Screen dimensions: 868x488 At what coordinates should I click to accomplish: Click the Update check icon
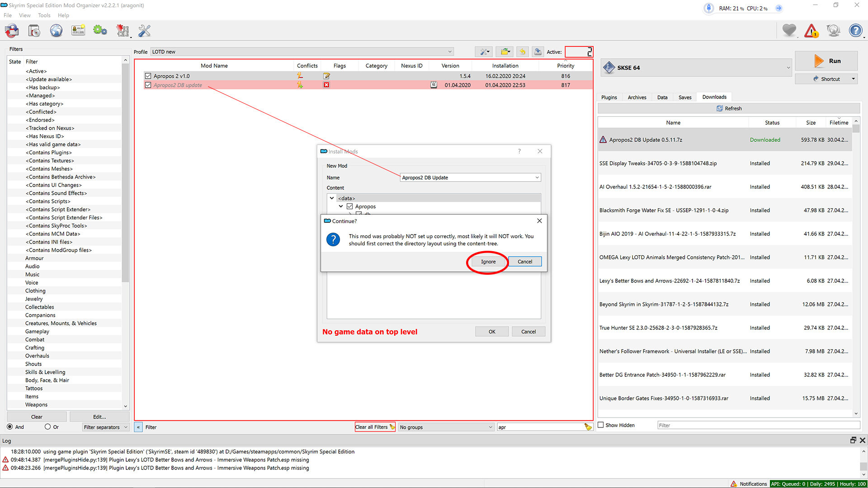[x=833, y=31]
